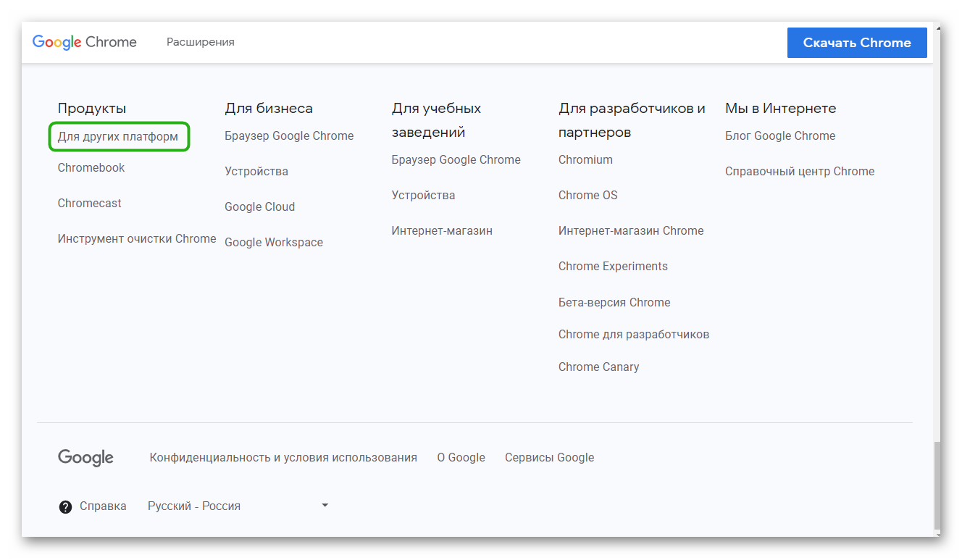
Task: Open the Google Cloud link
Action: click(x=260, y=206)
